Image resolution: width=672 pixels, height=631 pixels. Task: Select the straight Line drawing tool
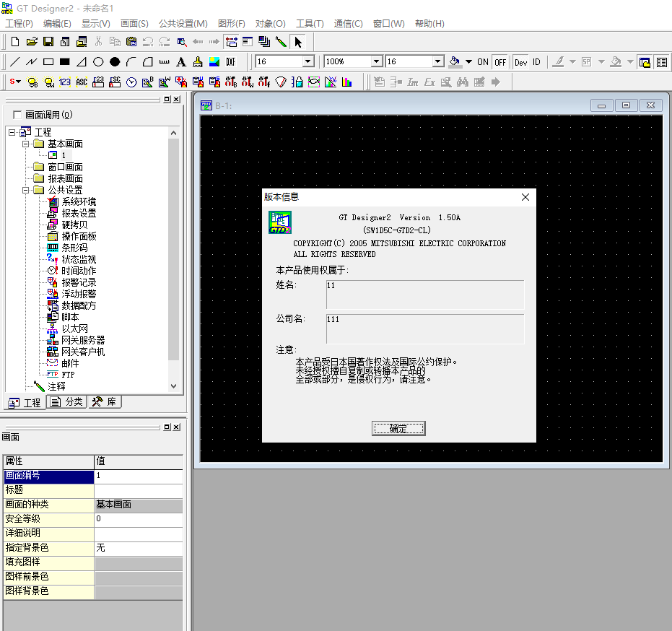point(14,62)
